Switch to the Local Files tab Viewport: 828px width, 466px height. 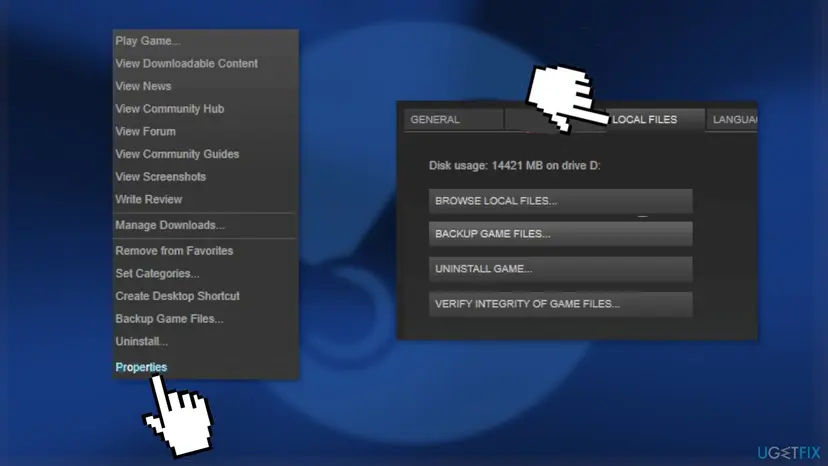point(655,120)
